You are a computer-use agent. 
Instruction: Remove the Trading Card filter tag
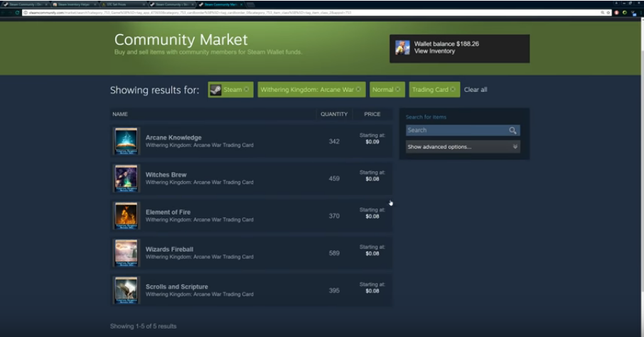point(453,89)
